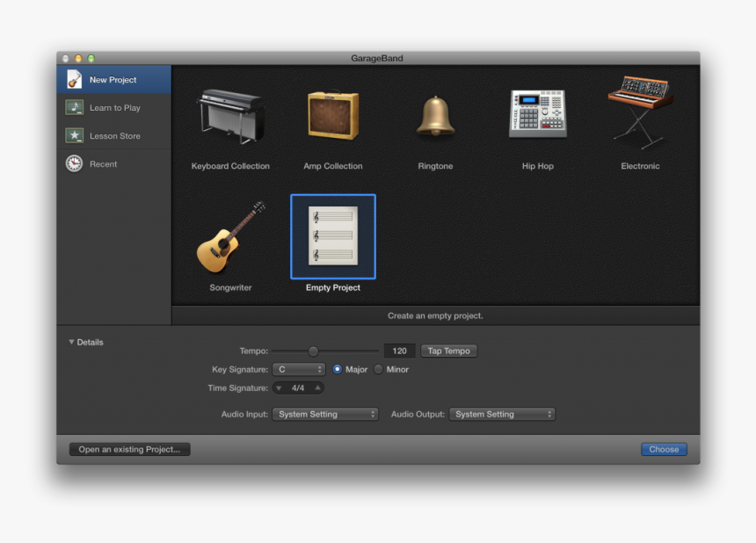
Task: Click the yellow minimize window button
Action: point(78,58)
